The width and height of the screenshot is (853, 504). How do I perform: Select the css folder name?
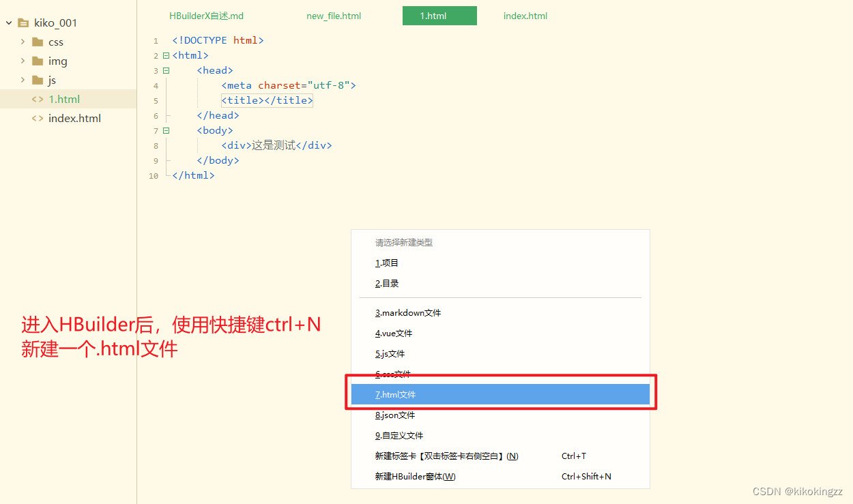(56, 42)
